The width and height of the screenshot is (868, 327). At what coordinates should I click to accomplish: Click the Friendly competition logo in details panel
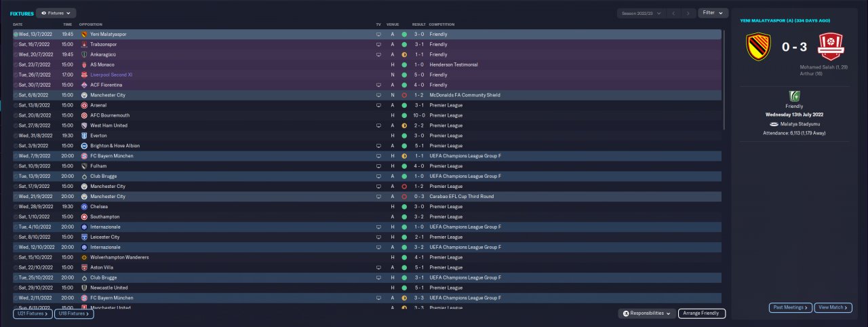coord(794,96)
